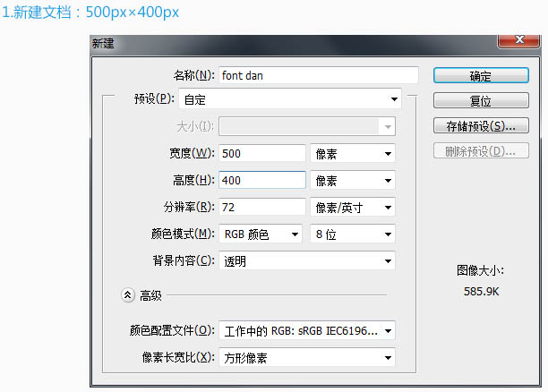548x392 pixels.
Task: Open resolution unit 像素/英寸 dropdown
Action: pos(353,207)
